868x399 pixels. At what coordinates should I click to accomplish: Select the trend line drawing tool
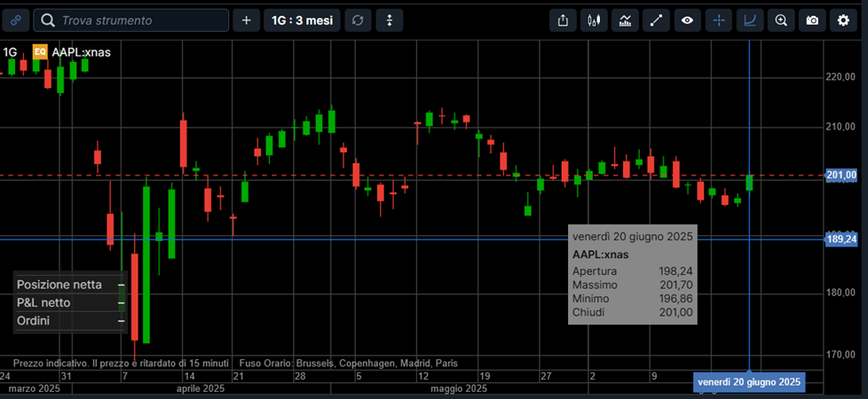click(x=656, y=20)
